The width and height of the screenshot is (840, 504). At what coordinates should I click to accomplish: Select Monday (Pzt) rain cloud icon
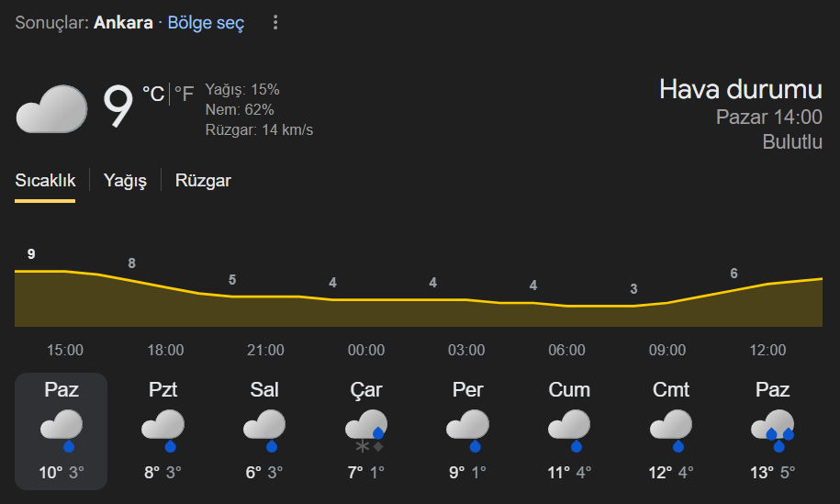[x=163, y=428]
